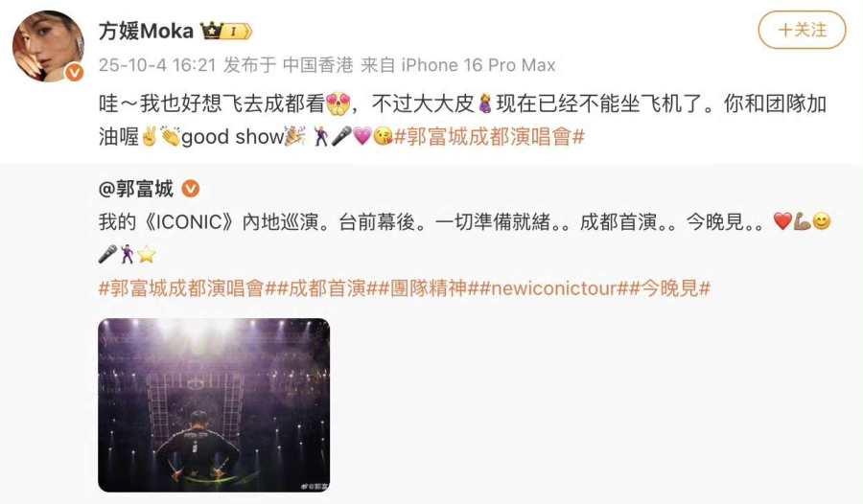
Task: Open the 方媛Moka username link
Action: pos(147,31)
